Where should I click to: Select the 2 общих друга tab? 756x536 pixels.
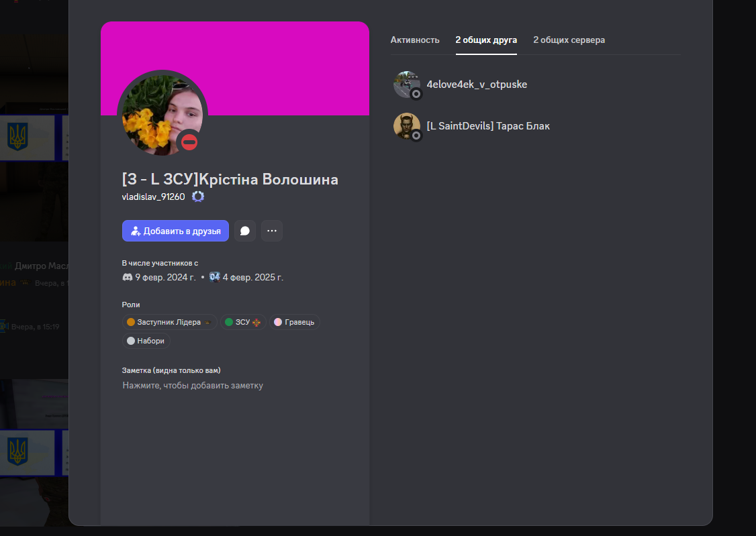tap(486, 40)
